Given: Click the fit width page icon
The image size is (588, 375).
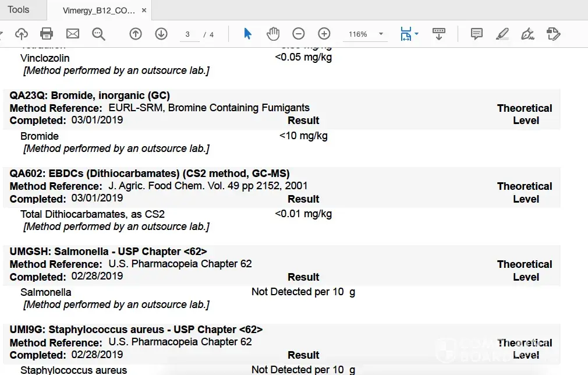Looking at the screenshot, I should coord(406,34).
